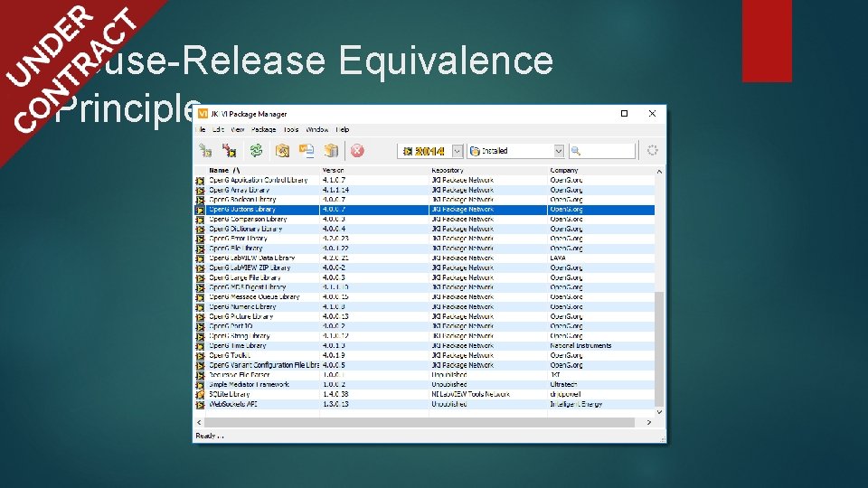868x488 pixels.
Task: Open the File menu
Action: (x=201, y=129)
